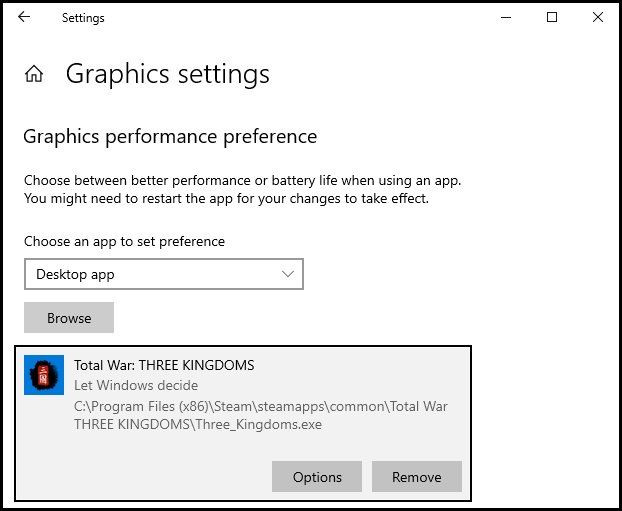The image size is (622, 511).
Task: Open Settings home via the house icon
Action: 34,74
